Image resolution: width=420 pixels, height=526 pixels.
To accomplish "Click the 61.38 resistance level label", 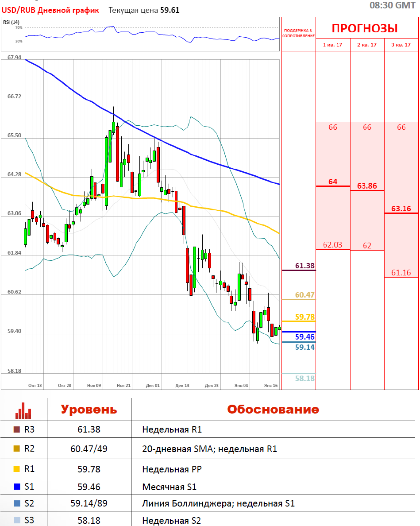I will pos(304,266).
